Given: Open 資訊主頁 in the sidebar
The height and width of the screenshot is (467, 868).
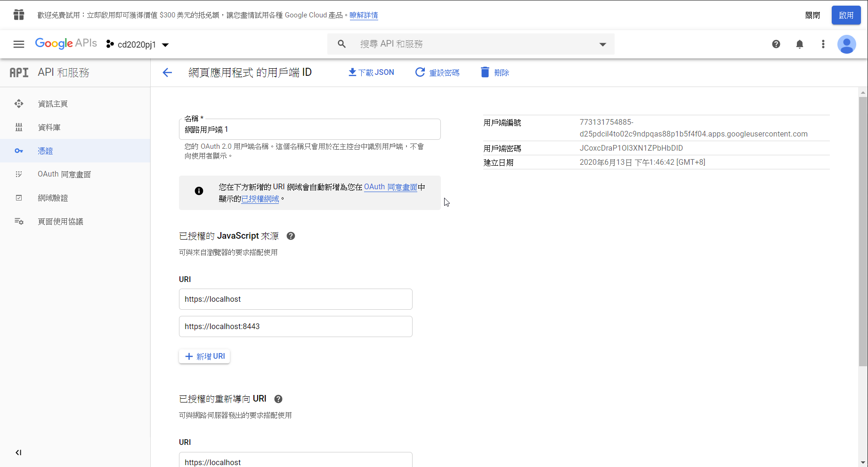Looking at the screenshot, I should click(x=53, y=104).
